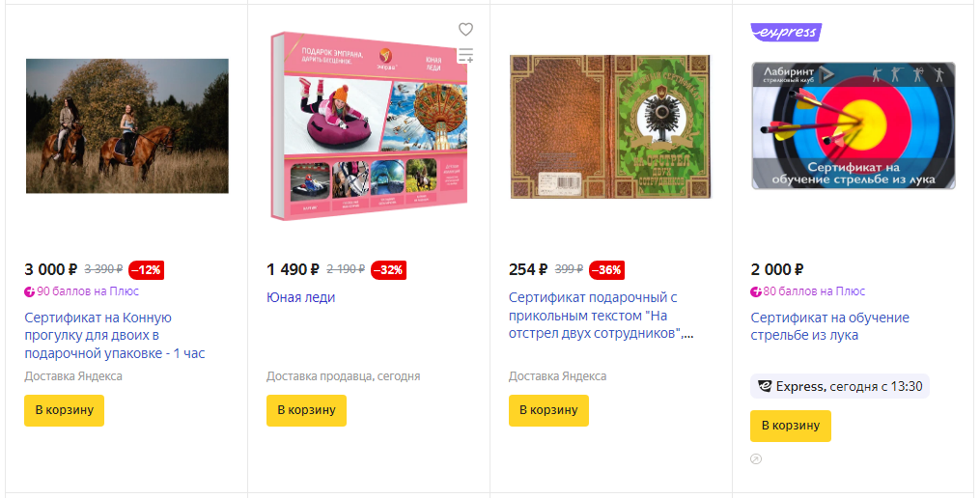Viewport: 980px width, 498px height.
Task: Click the small arrow icon below archery cart button
Action: [x=756, y=459]
